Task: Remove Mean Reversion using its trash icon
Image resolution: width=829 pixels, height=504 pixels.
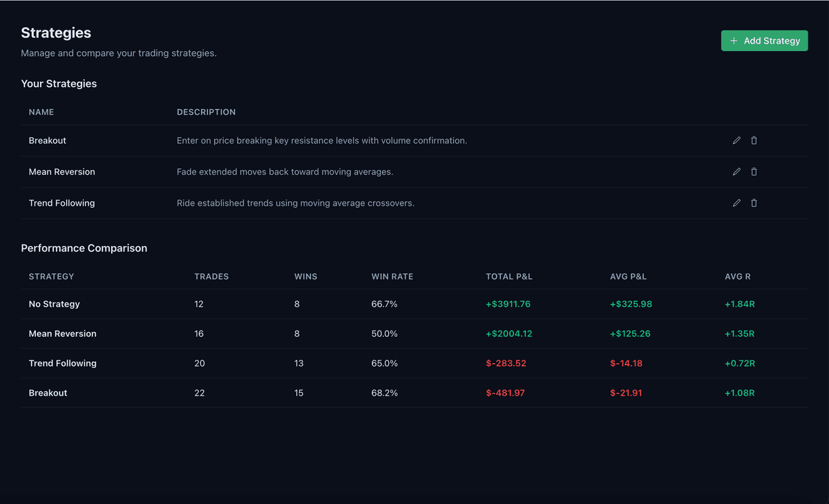Action: 754,172
